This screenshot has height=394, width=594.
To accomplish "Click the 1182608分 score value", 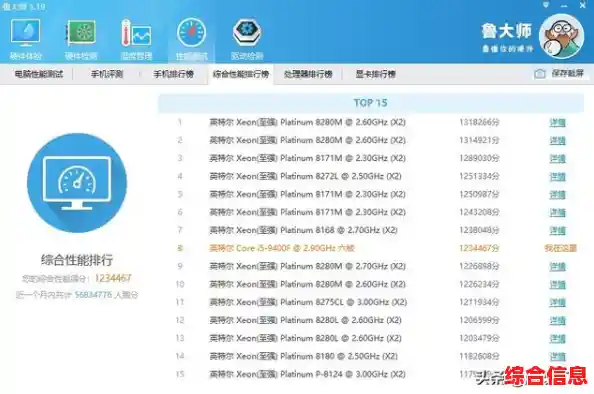I will (479, 356).
